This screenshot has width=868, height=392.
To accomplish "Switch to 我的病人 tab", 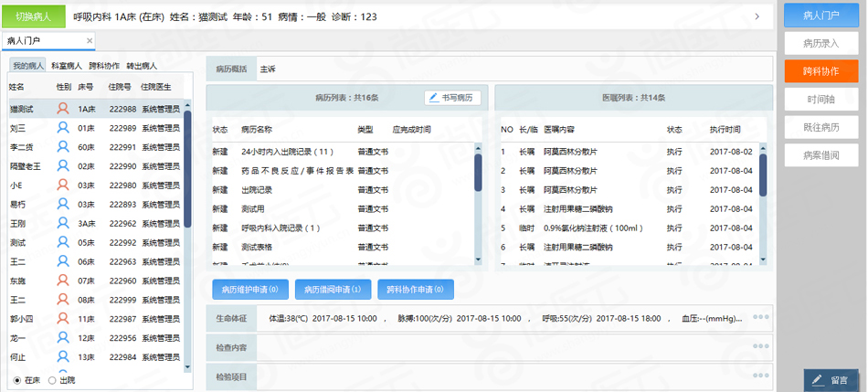I will (27, 66).
